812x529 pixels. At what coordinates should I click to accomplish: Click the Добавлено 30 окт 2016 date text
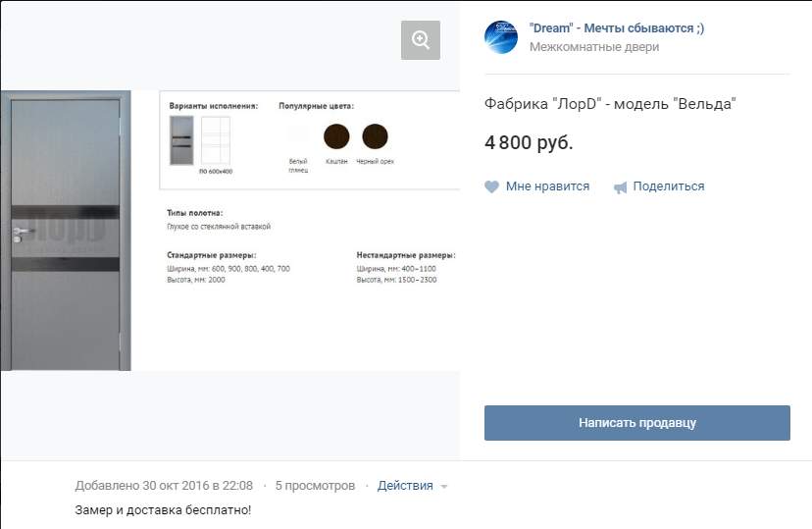164,486
